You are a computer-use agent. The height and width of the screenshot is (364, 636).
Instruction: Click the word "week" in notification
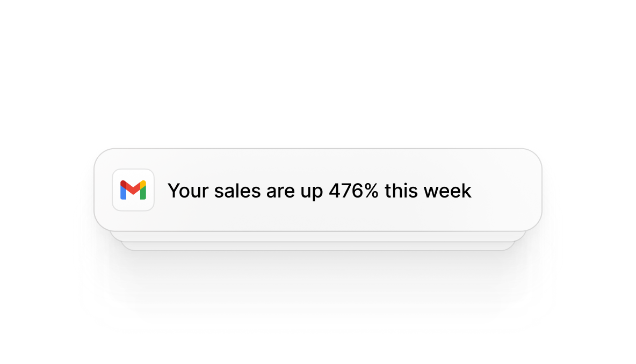click(x=448, y=191)
